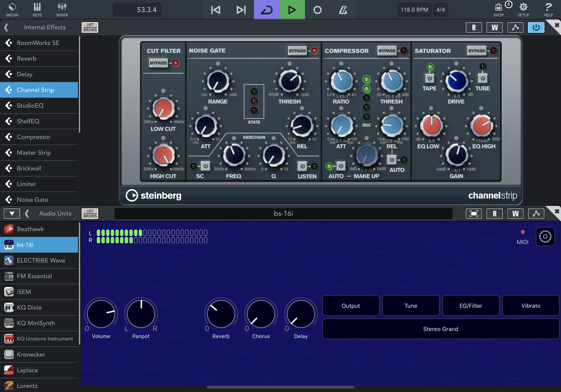Enable Write automation for bs-16i
Screen dimensions: 561x392
coord(515,214)
